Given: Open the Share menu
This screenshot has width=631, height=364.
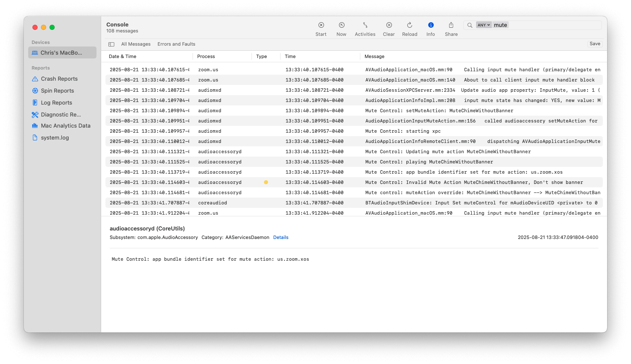Looking at the screenshot, I should click(x=451, y=29).
